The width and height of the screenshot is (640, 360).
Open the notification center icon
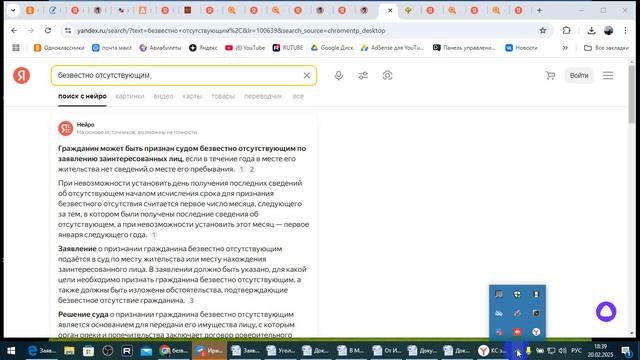click(x=626, y=351)
